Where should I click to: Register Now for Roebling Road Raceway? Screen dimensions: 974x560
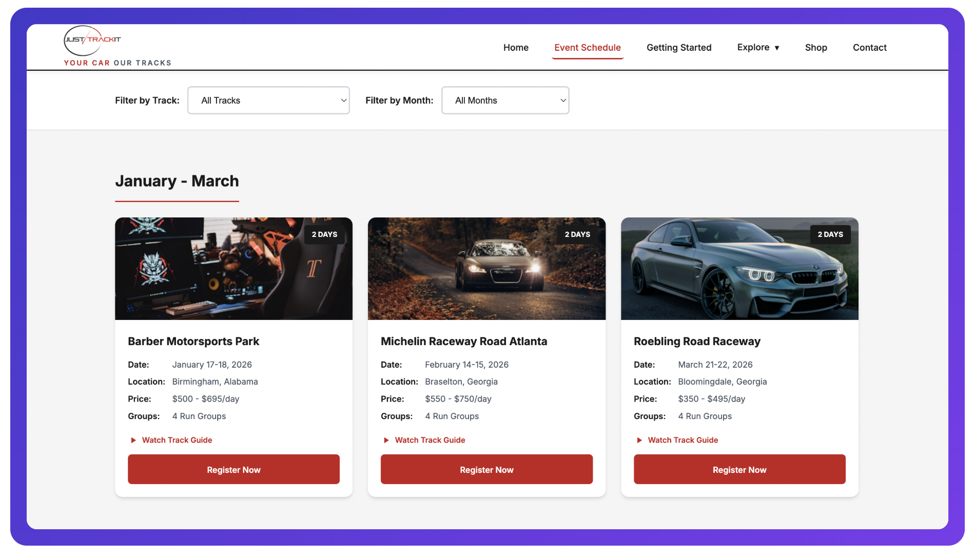(x=739, y=469)
